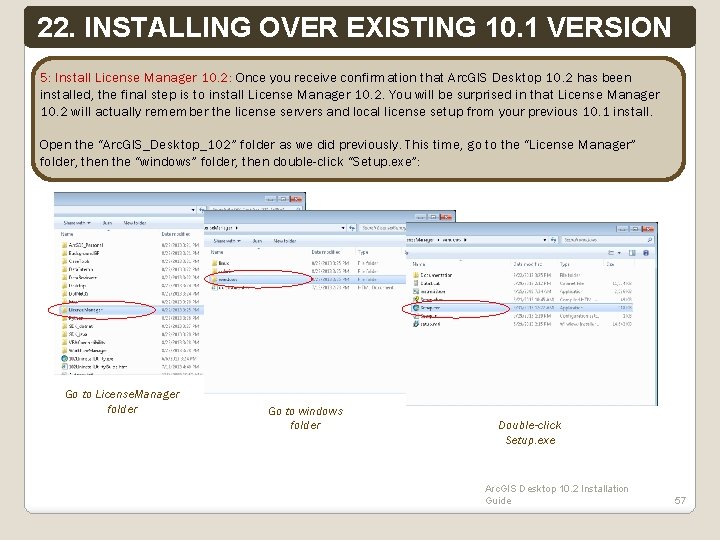Click the windows folder icon in middle window

tap(214, 279)
